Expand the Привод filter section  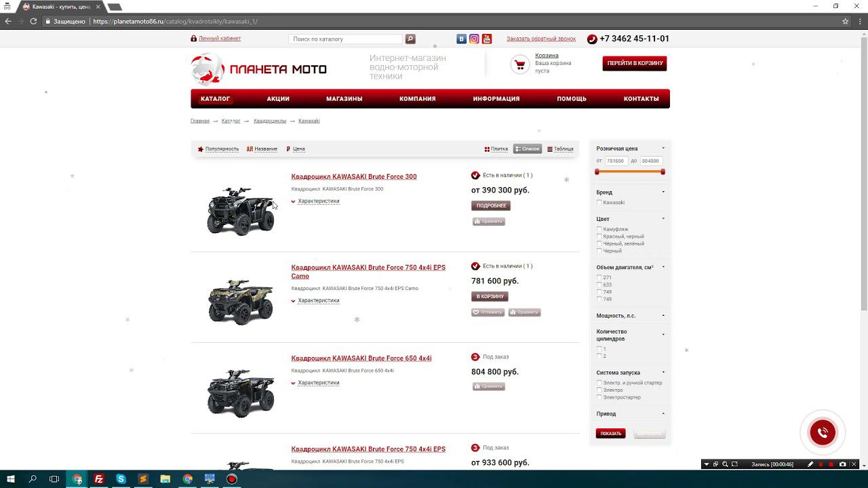pos(663,414)
